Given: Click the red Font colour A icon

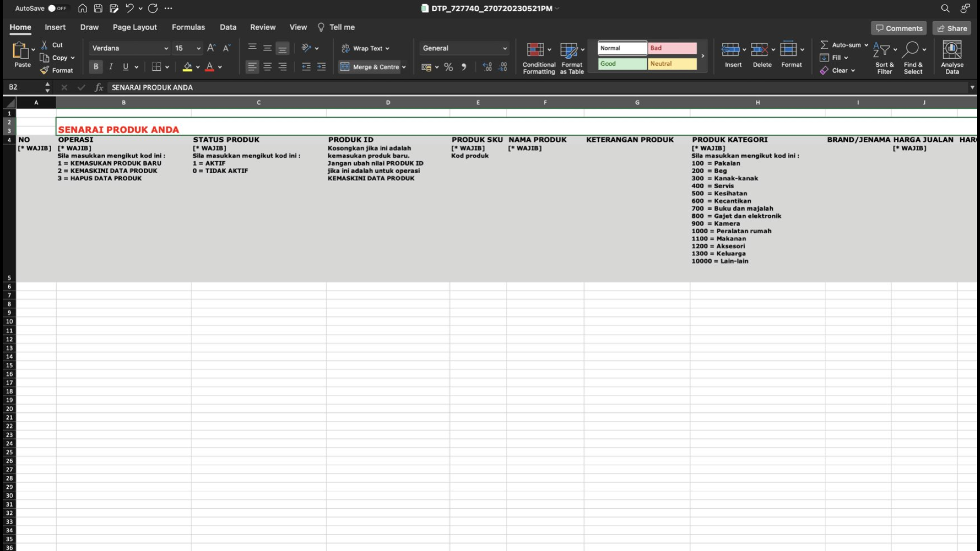Looking at the screenshot, I should coord(209,67).
